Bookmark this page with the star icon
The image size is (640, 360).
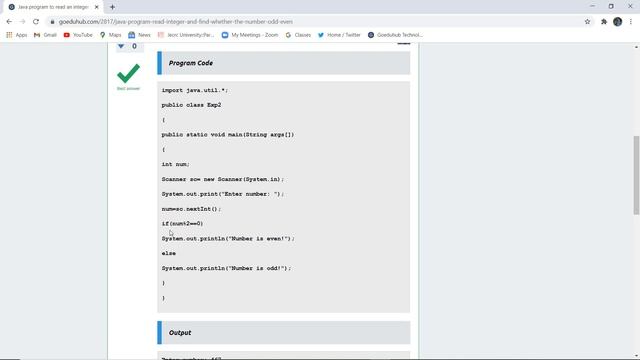click(x=587, y=22)
